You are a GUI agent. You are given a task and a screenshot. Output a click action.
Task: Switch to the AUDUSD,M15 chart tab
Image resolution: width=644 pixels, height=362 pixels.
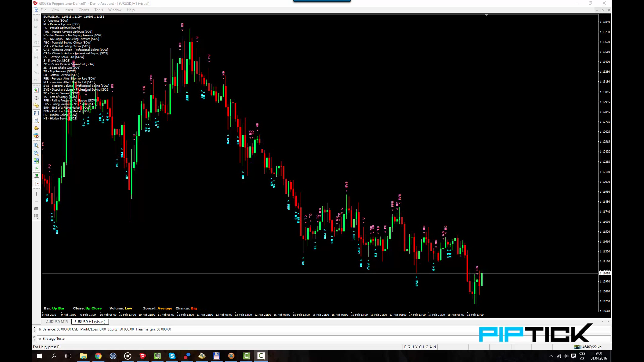click(x=57, y=322)
